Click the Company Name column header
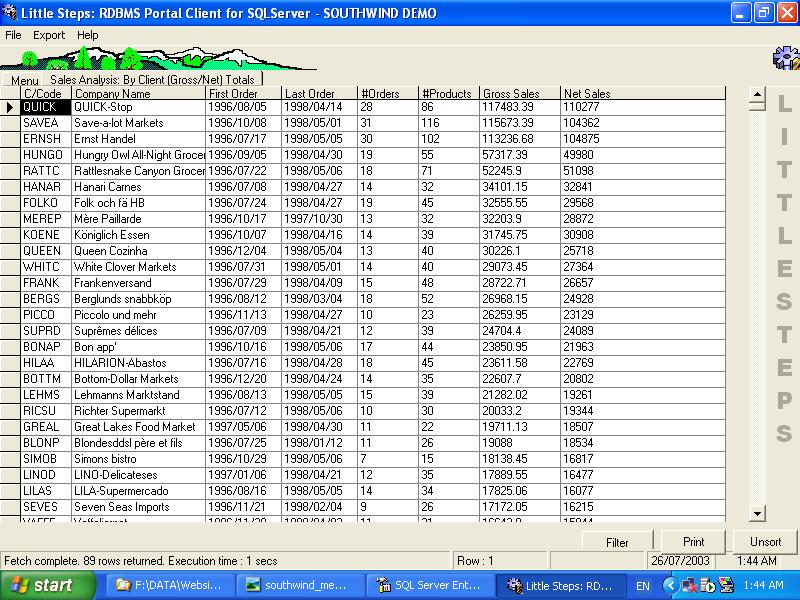This screenshot has width=800, height=600. click(x=138, y=93)
